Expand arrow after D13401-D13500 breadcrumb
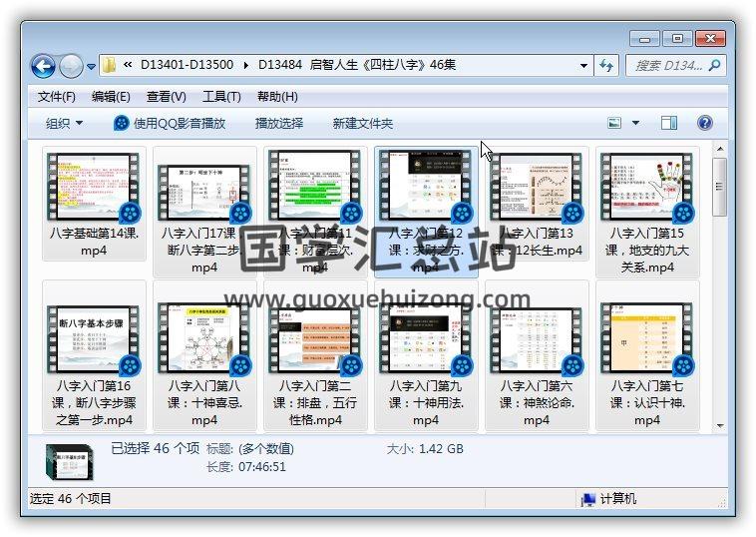Screen dimensions: 756x537 (x=246, y=65)
